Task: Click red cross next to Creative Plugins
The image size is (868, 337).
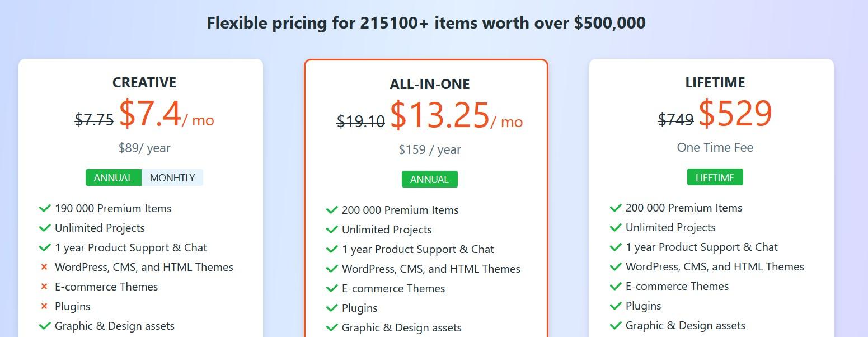Action: click(44, 307)
